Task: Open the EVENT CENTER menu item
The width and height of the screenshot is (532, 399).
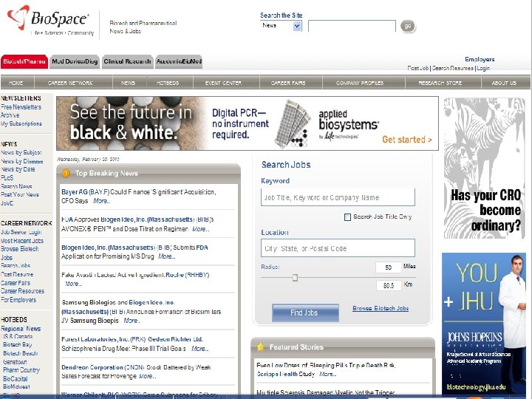Action: pos(223,83)
